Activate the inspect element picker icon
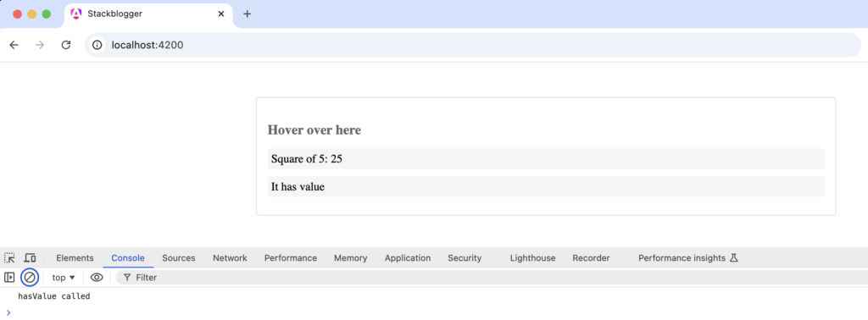 coord(9,257)
